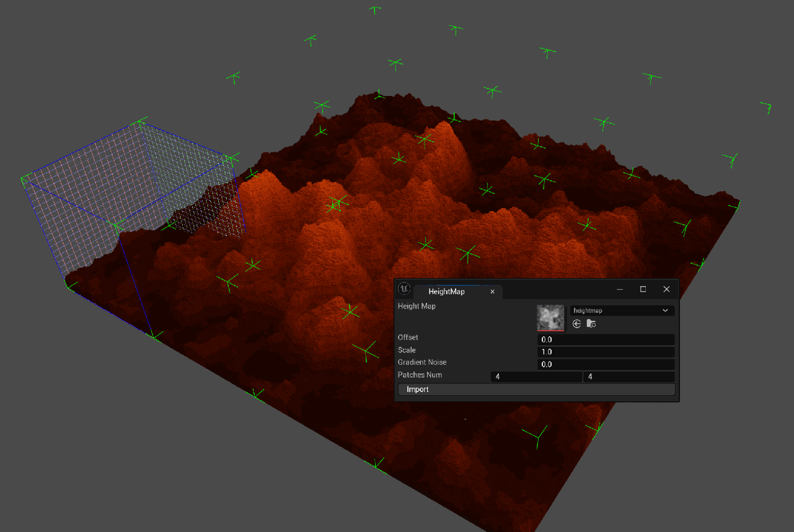Click the heightmap texture thumbnail
Screen dimensions: 794x532
(550, 318)
